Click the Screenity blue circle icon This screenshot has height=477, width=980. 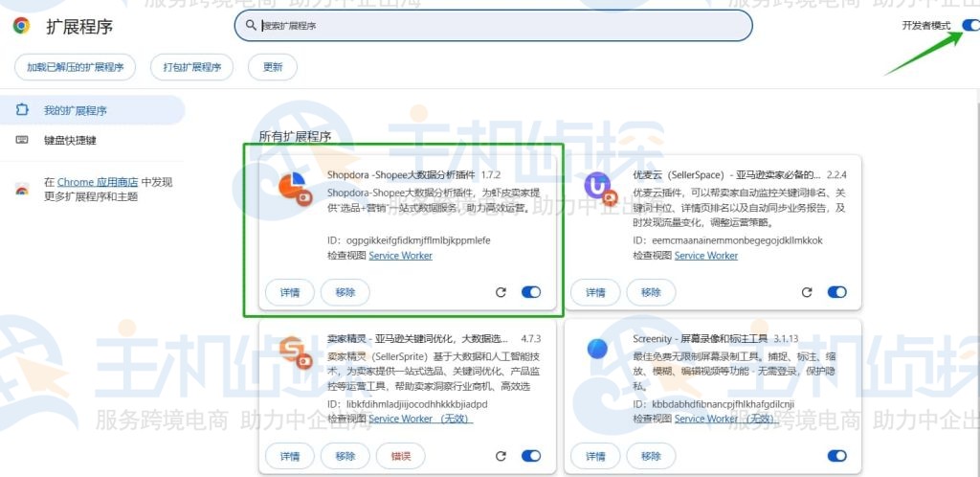tap(597, 349)
